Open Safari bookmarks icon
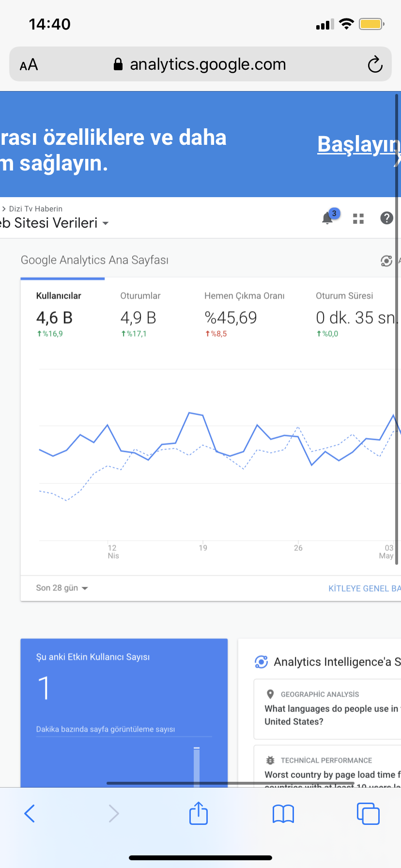This screenshot has width=401, height=868. pyautogui.click(x=283, y=814)
